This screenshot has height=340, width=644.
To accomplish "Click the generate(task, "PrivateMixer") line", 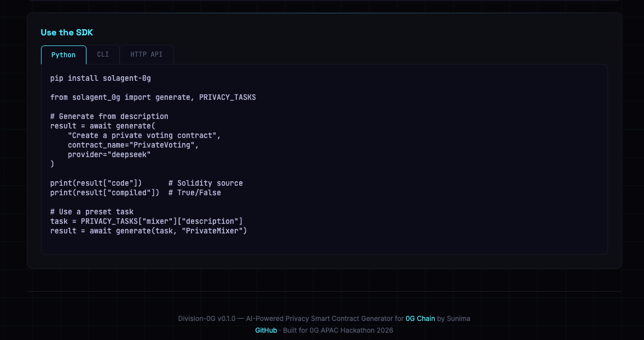I will pyautogui.click(x=148, y=231).
